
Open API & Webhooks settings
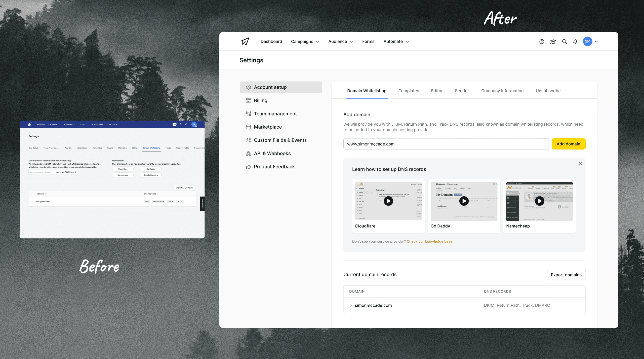(x=272, y=153)
